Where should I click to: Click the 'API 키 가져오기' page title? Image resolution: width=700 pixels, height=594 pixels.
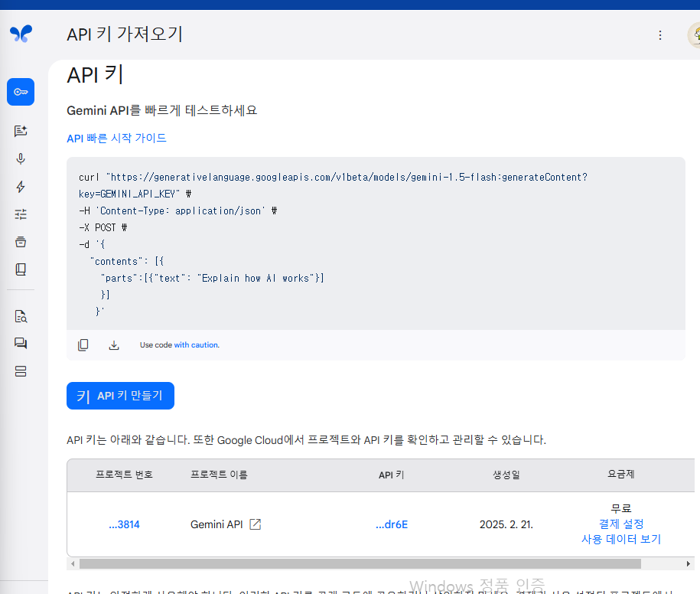(x=125, y=34)
